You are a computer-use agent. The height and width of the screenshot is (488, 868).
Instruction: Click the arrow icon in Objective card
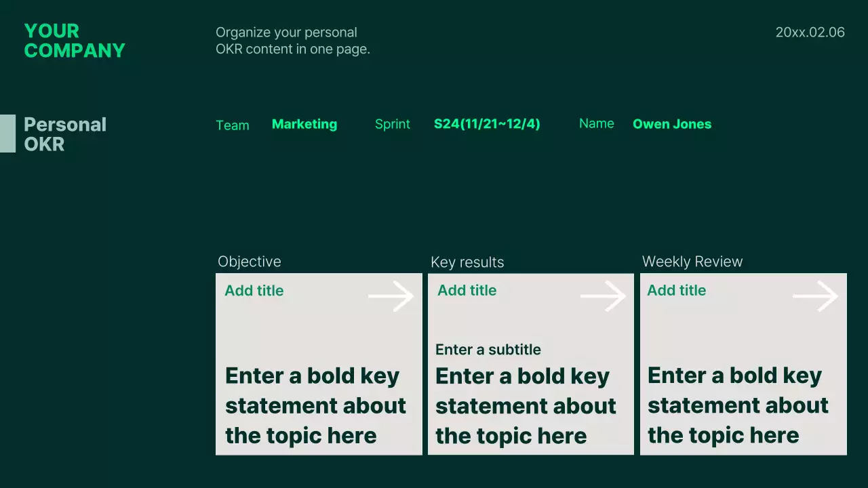391,297
